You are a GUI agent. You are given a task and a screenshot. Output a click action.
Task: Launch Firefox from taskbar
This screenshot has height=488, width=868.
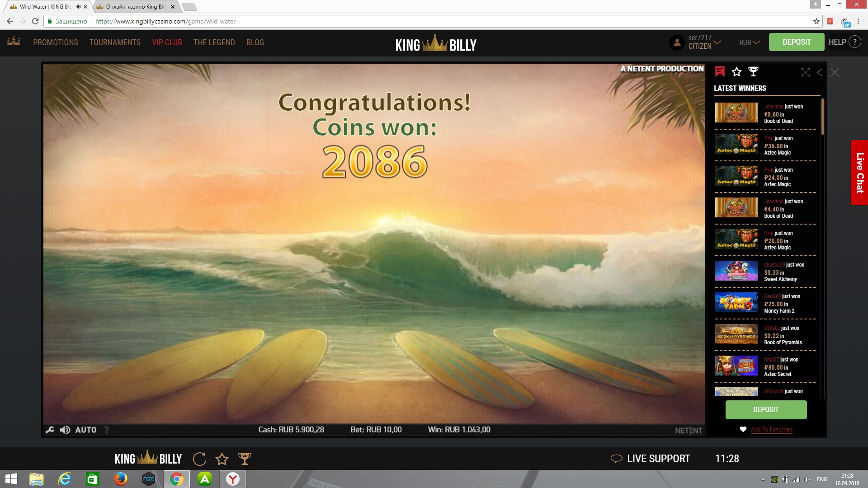click(x=121, y=479)
